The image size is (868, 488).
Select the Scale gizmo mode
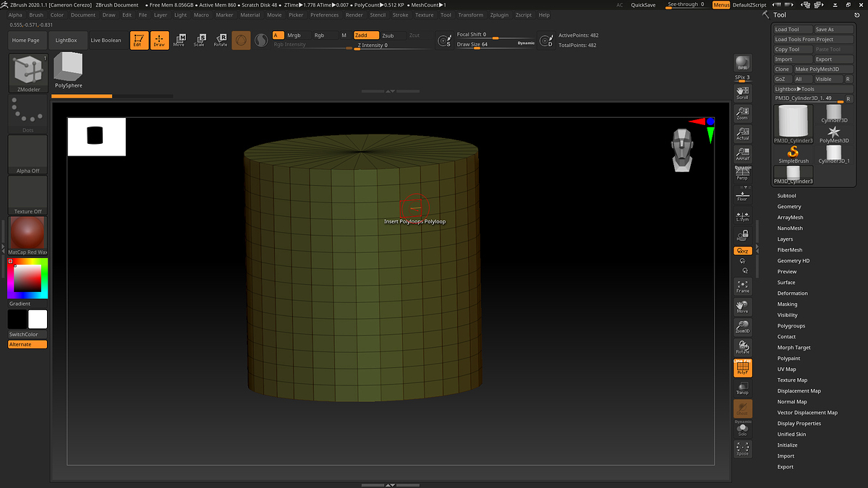(199, 40)
